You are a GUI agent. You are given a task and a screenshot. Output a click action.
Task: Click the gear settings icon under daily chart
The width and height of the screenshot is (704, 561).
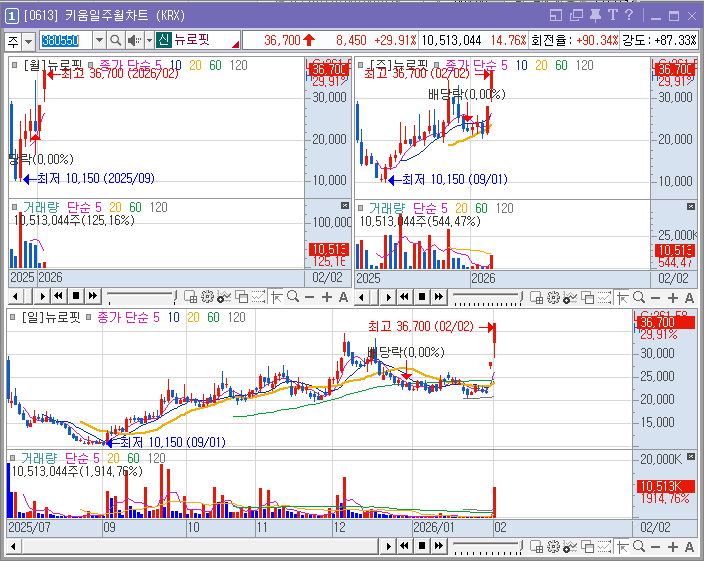click(553, 546)
